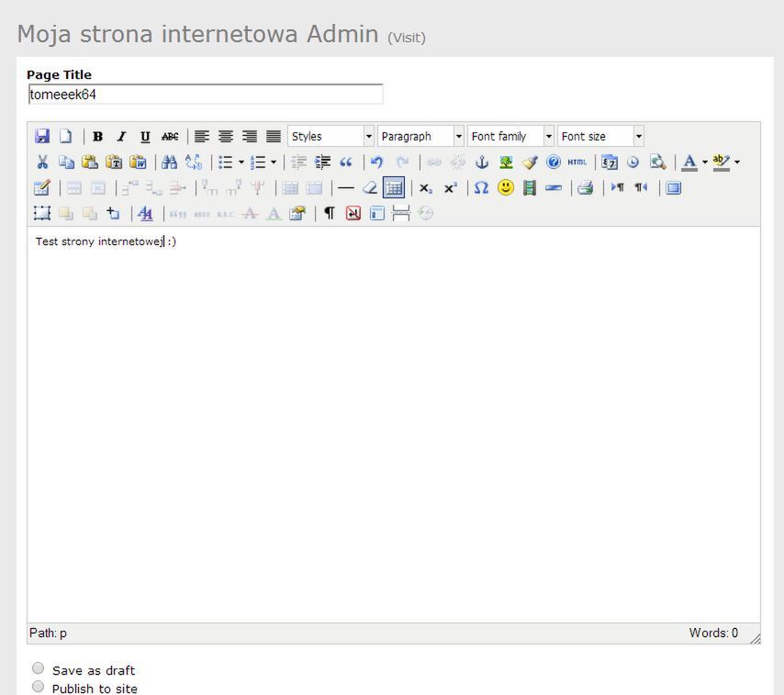The height and width of the screenshot is (695, 784).
Task: Click the Page Title input field
Action: [206, 95]
